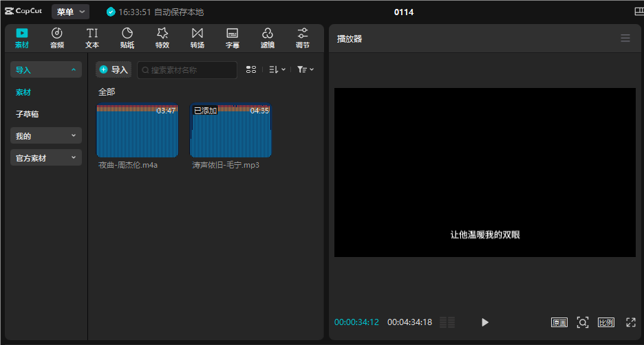
Task: Click the 03:47 duration on 夜曲 thumbnail
Action: tap(166, 111)
